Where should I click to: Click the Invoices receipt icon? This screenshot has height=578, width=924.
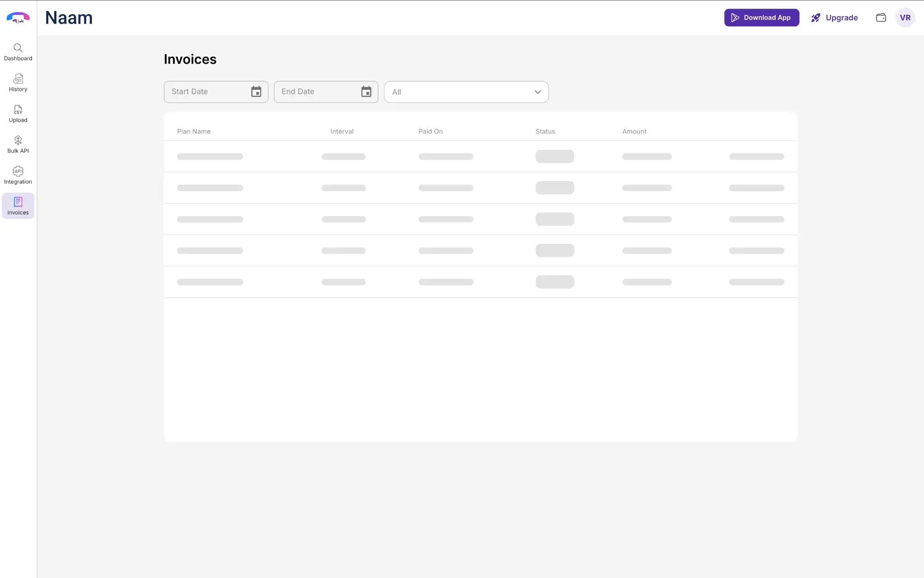18,202
